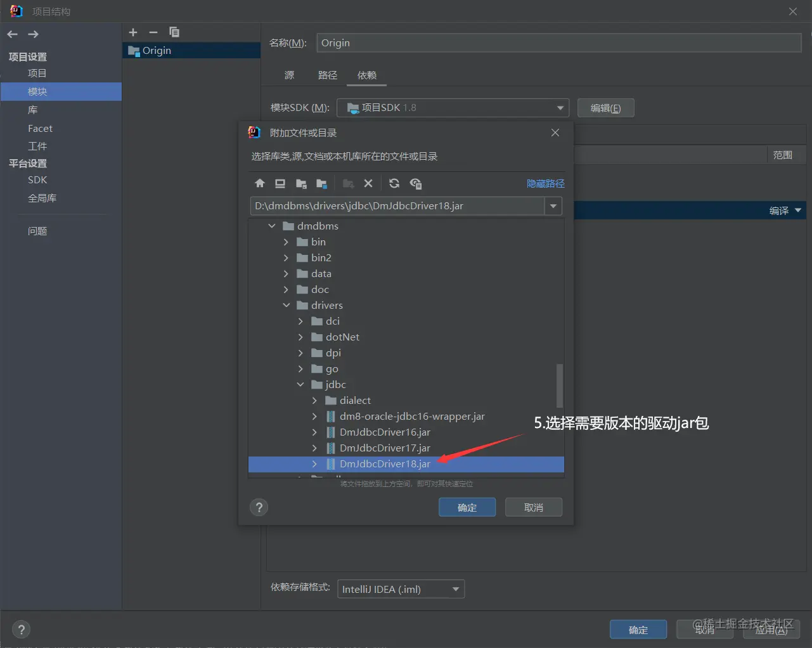This screenshot has height=648, width=812.
Task: Open the module SDK dropdown
Action: tap(560, 108)
